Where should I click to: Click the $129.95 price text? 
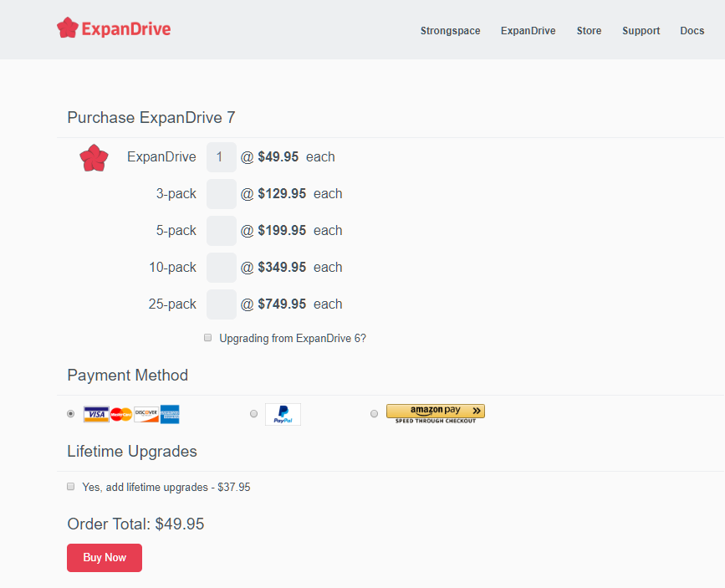[282, 193]
